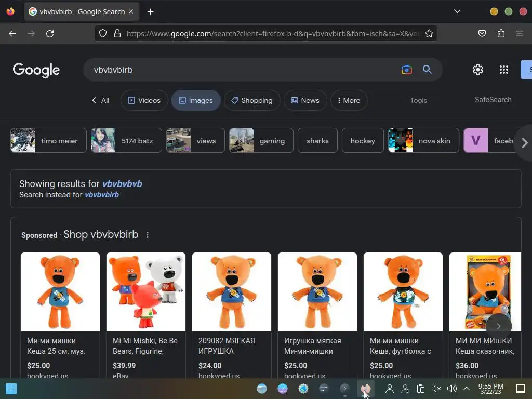Switch to the Videos tab
532x399 pixels.
pos(144,100)
